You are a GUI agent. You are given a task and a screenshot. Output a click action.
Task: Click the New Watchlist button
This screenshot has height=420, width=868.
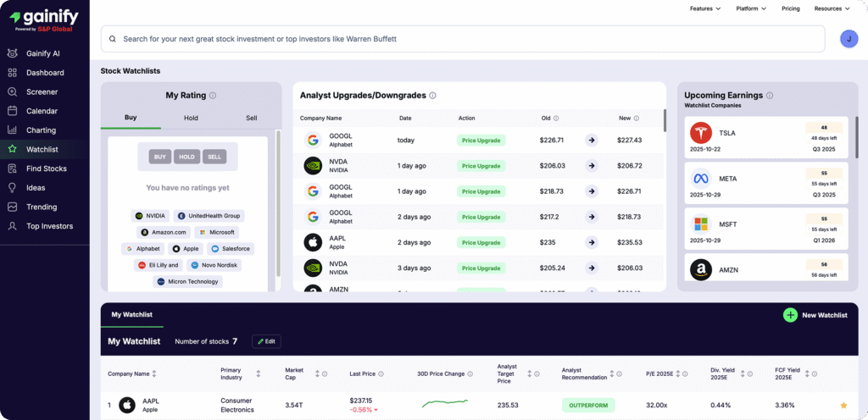click(815, 315)
